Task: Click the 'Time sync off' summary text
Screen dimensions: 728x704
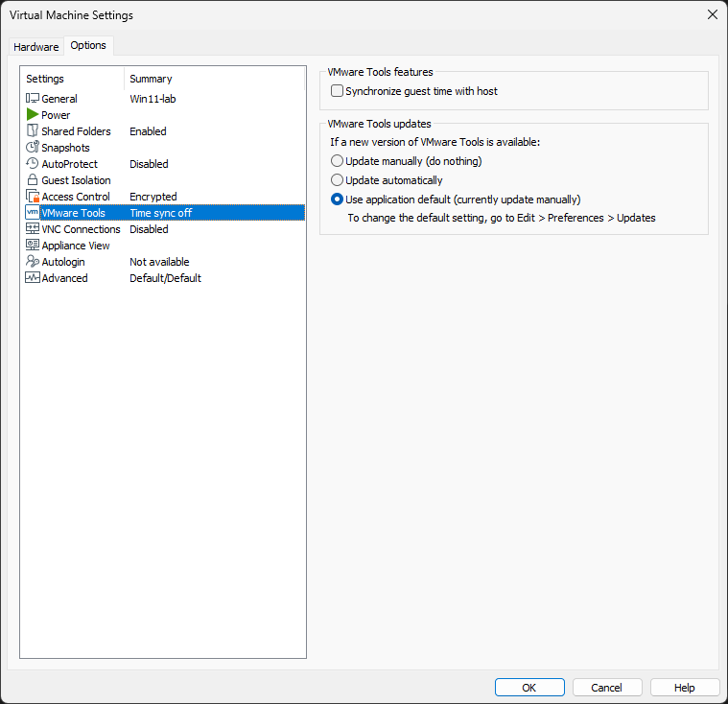Action: [160, 213]
